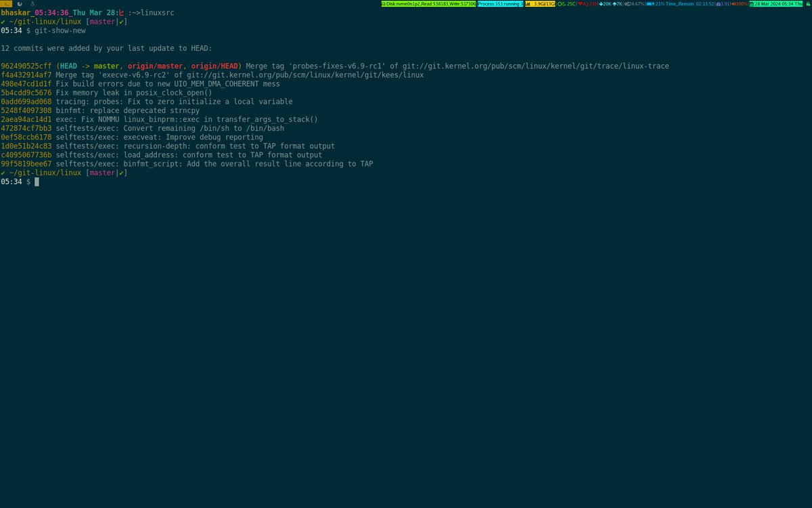Click commit hash c4095067736b
The height and width of the screenshot is (508, 812).
26,155
